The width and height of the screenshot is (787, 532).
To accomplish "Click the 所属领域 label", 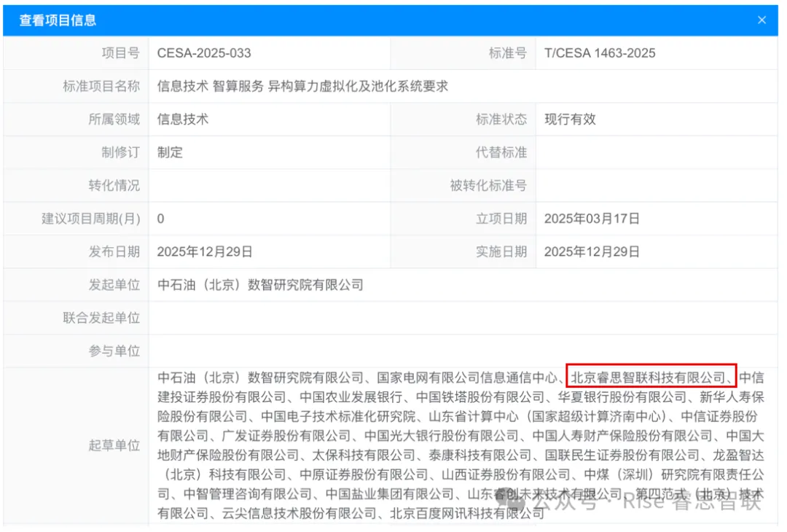I will point(114,120).
